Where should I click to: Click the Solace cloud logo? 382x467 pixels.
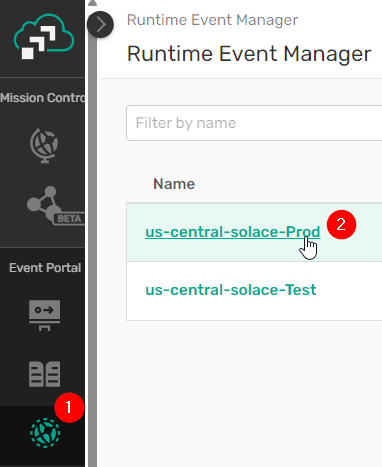(44, 36)
